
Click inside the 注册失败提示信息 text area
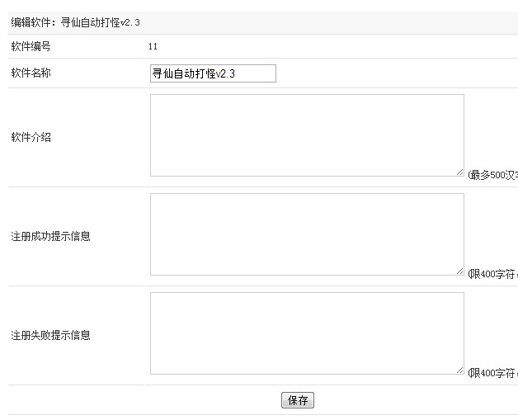point(307,333)
